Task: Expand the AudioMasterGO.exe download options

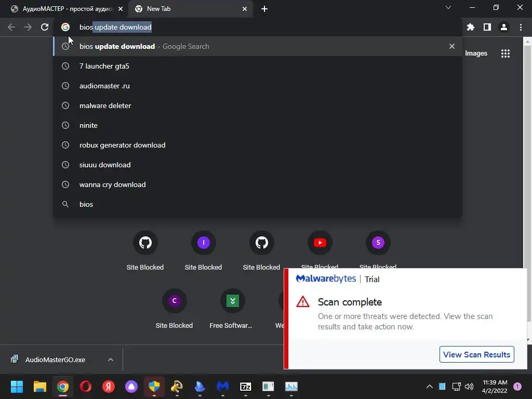Action: 111,360
